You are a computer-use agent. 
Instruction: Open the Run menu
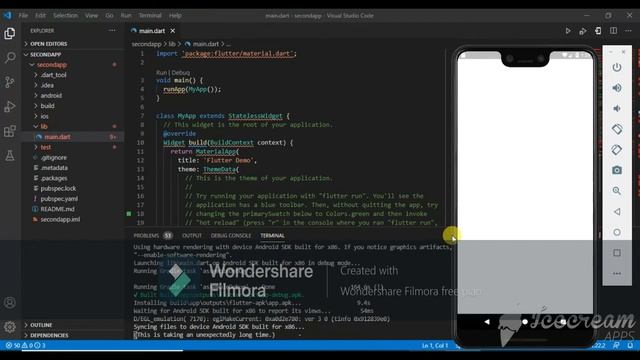point(126,16)
